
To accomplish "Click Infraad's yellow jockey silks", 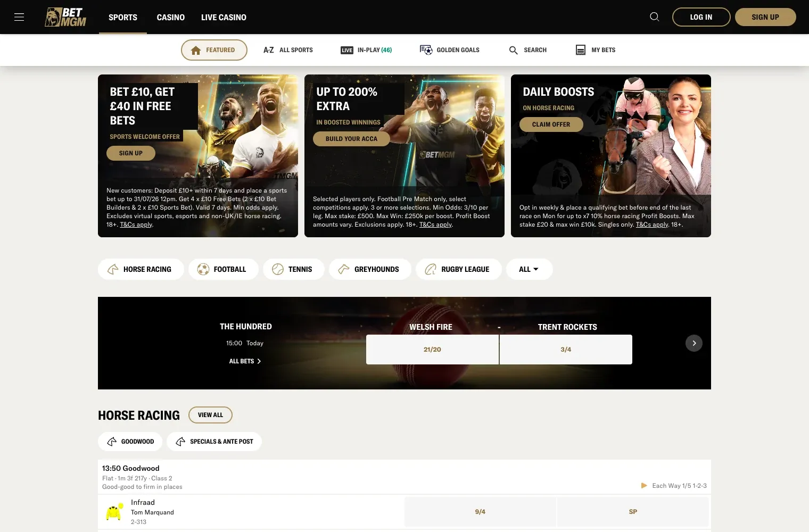I will (114, 512).
